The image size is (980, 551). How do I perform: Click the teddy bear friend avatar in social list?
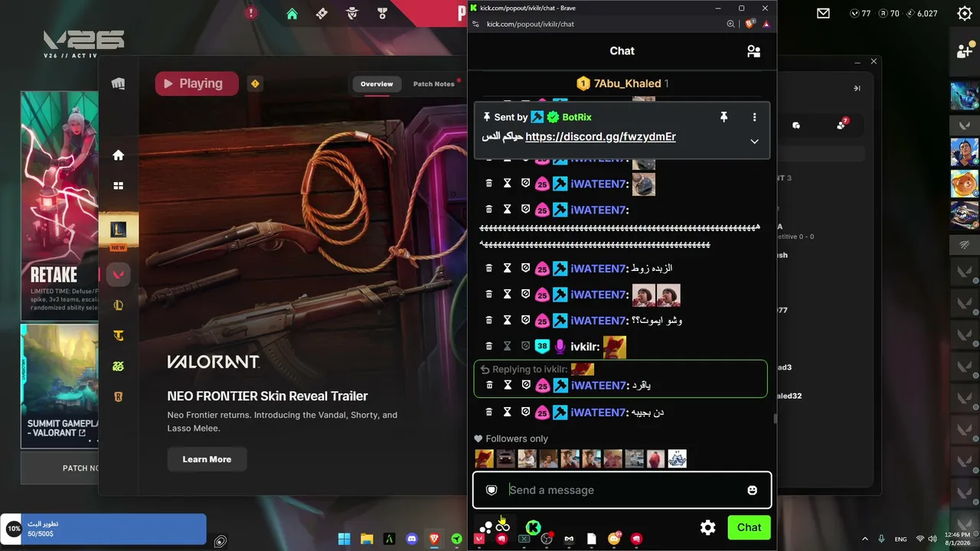pos(965,184)
